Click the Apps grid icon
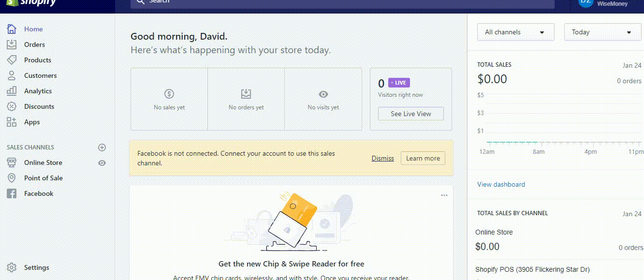 pyautogui.click(x=12, y=122)
